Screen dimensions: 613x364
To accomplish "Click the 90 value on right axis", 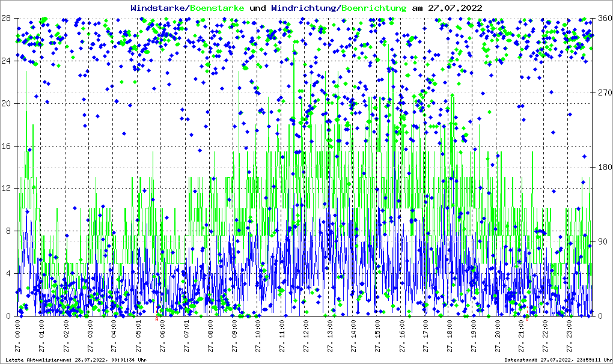I will coord(601,241).
